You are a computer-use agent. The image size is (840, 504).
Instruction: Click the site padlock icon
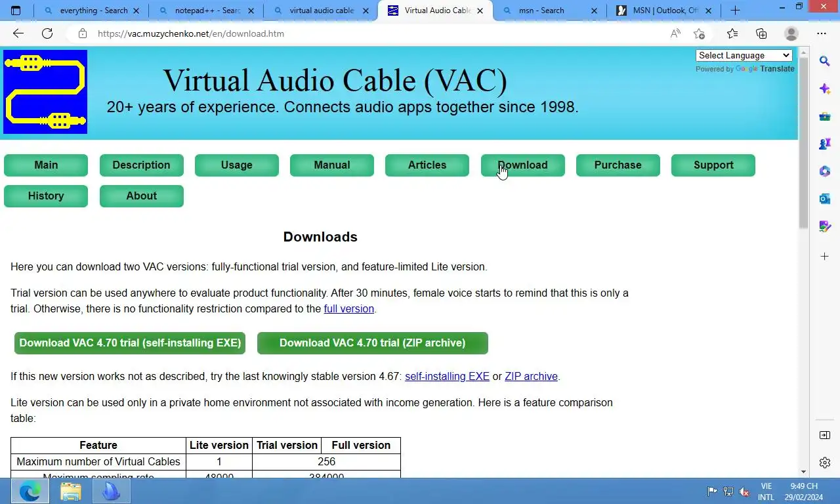(82, 33)
